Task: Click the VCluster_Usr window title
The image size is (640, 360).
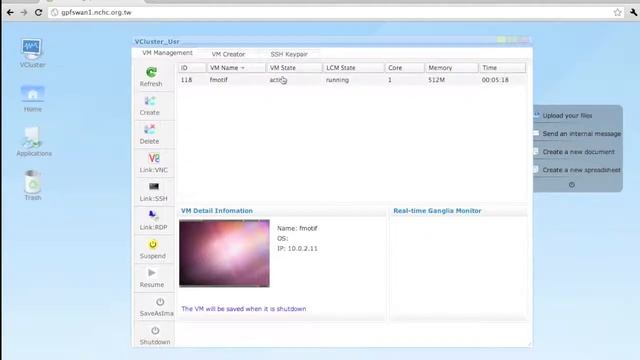Action: (157, 42)
